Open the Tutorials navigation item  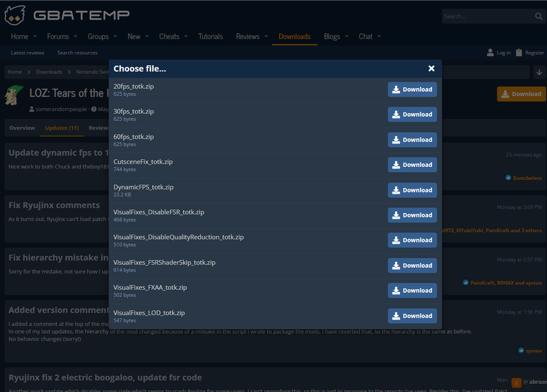[x=210, y=37]
